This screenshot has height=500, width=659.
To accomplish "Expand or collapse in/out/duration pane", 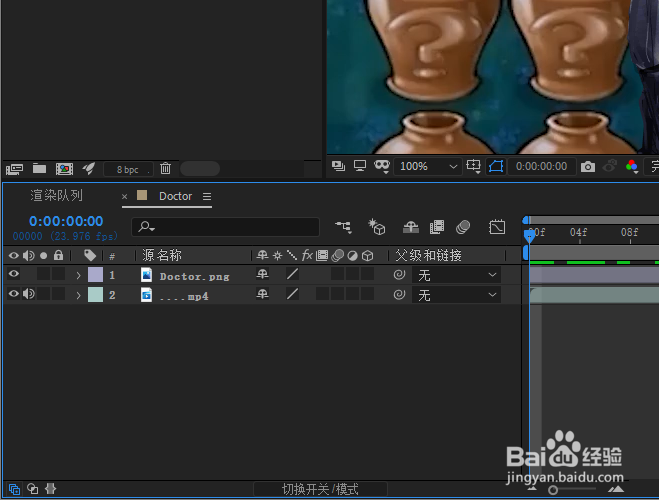I will [50, 489].
